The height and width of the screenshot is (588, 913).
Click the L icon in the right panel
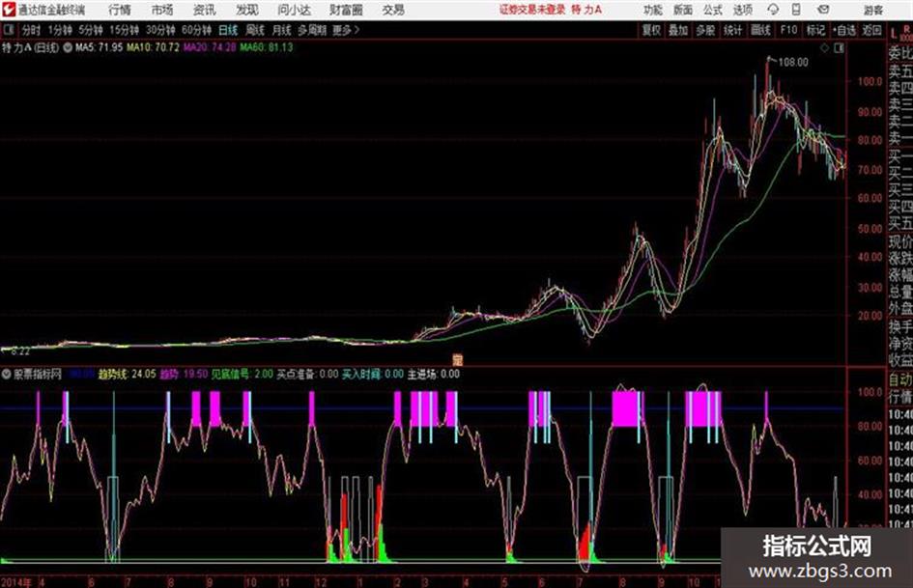894,33
